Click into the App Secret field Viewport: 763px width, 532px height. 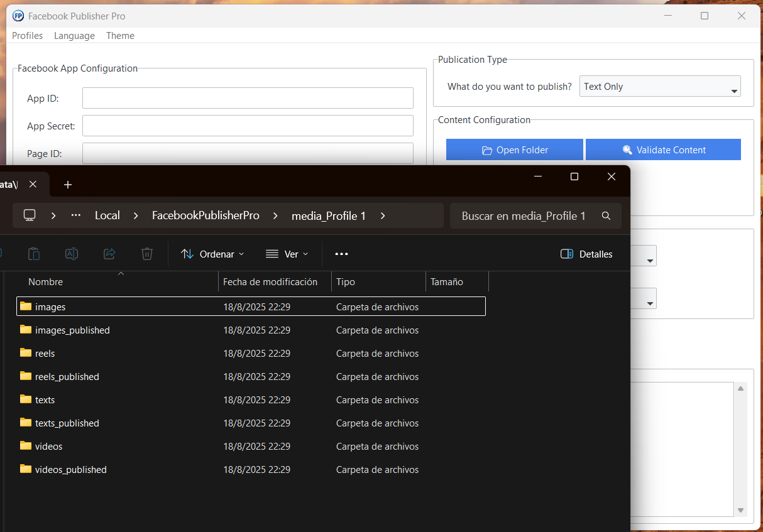pos(248,126)
